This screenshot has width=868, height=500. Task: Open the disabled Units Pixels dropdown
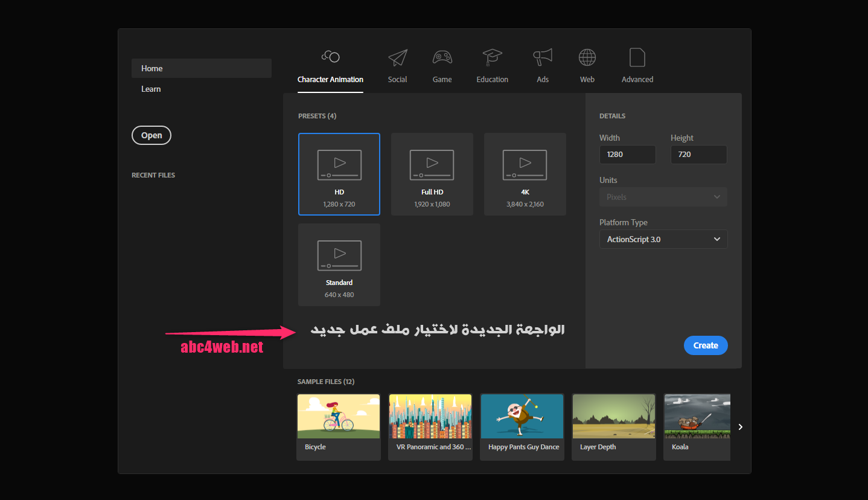[x=663, y=197]
